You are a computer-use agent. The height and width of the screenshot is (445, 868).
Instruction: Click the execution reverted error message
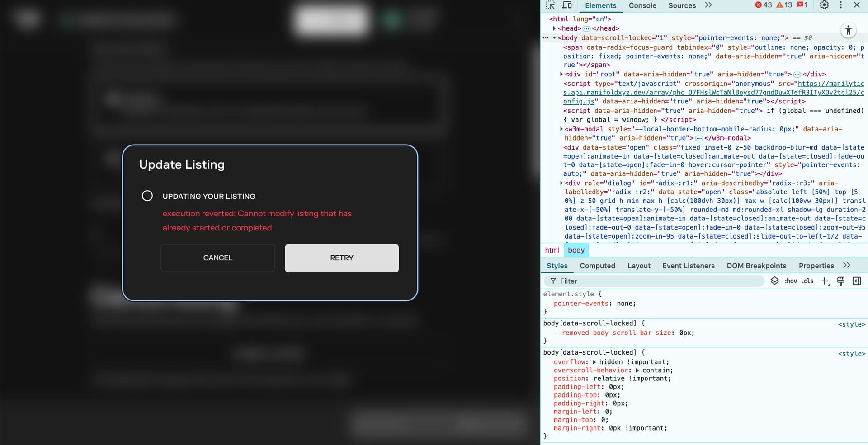[x=257, y=220]
